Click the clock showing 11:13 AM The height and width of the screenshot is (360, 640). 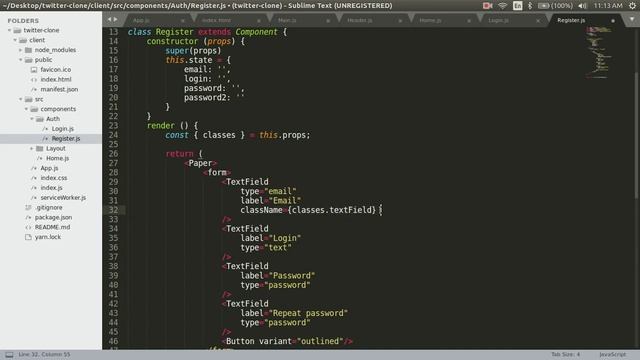(608, 6)
